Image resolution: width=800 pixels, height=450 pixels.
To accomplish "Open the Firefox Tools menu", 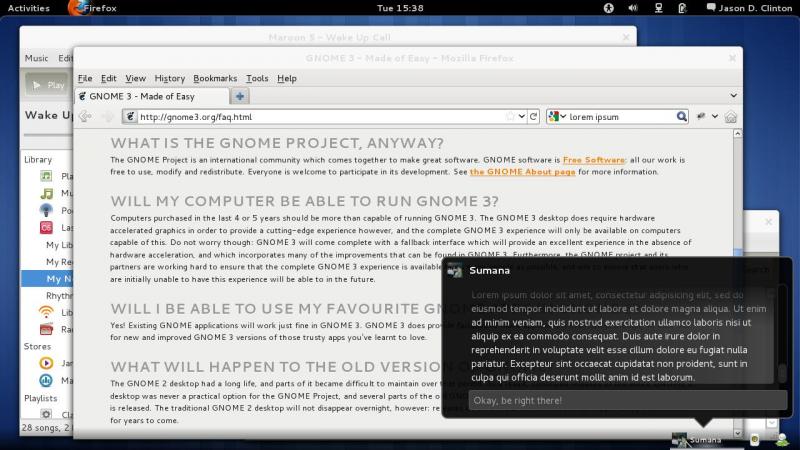I will [x=257, y=78].
